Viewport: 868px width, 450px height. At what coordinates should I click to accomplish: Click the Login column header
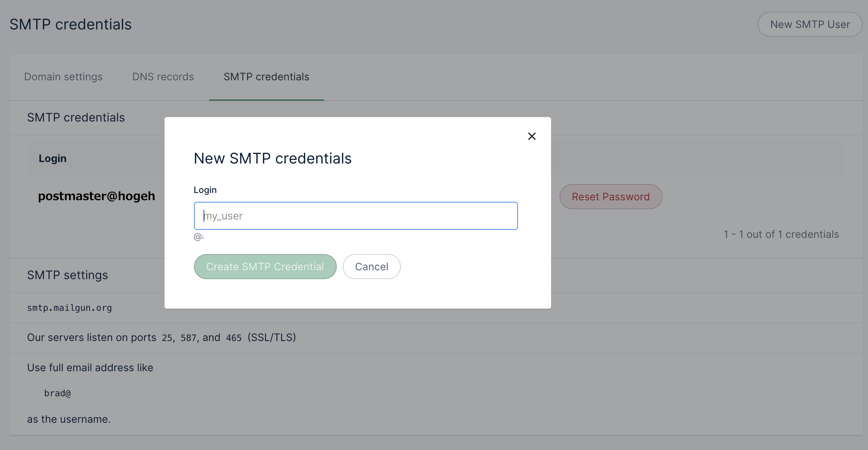(x=52, y=158)
